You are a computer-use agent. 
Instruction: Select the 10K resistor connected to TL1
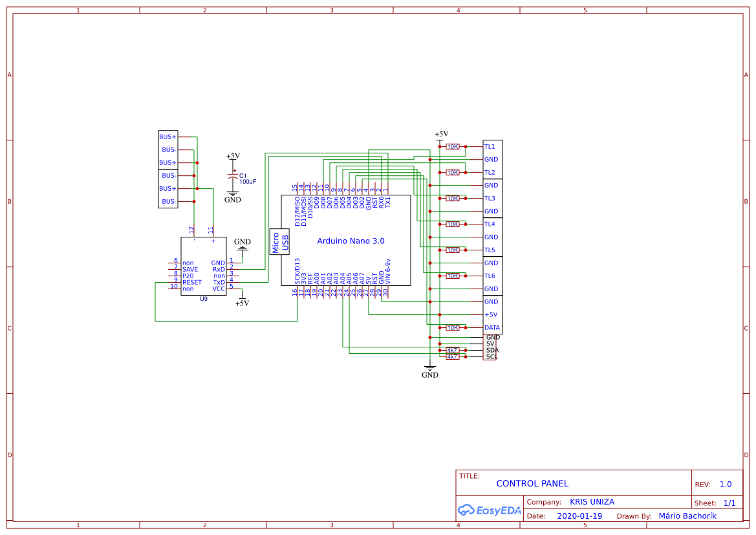(x=453, y=146)
